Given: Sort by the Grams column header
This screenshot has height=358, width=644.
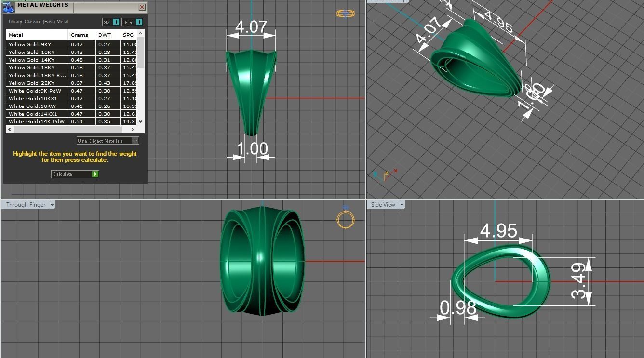Looking at the screenshot, I should click(x=81, y=35).
